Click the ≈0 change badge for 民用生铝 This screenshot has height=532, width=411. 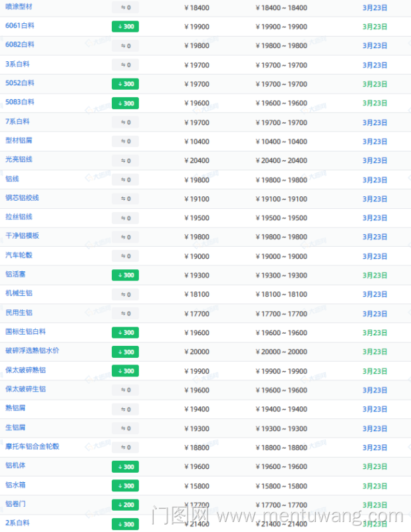pyautogui.click(x=125, y=313)
